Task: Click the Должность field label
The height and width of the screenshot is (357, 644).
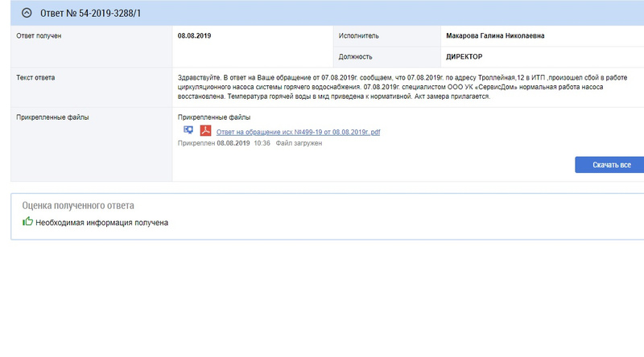Action: 355,56
